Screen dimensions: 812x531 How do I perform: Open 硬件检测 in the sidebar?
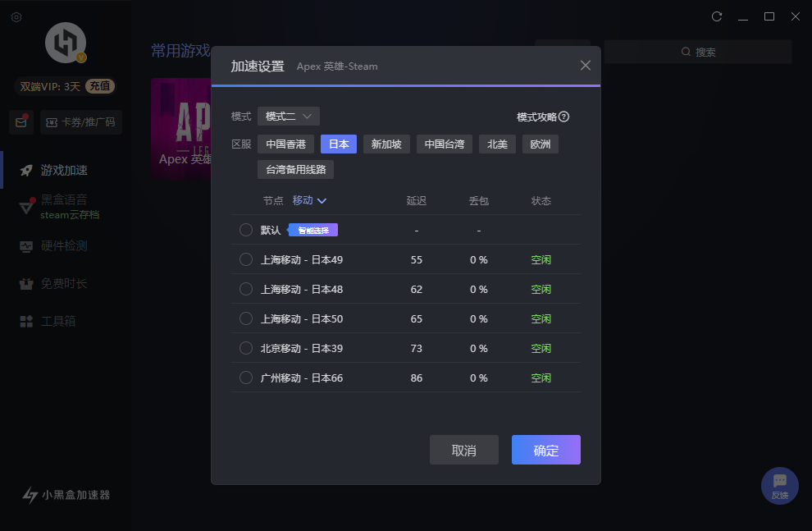(x=64, y=245)
